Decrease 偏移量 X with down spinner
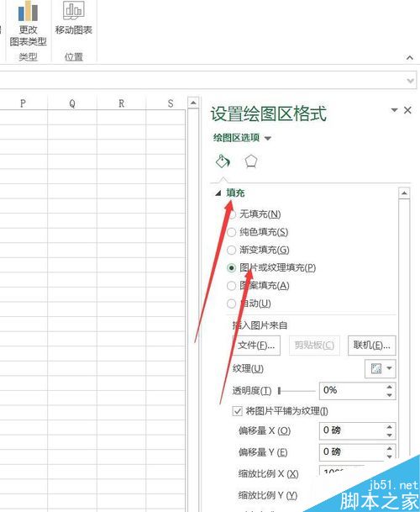Image resolution: width=420 pixels, height=512 pixels. pos(389,435)
